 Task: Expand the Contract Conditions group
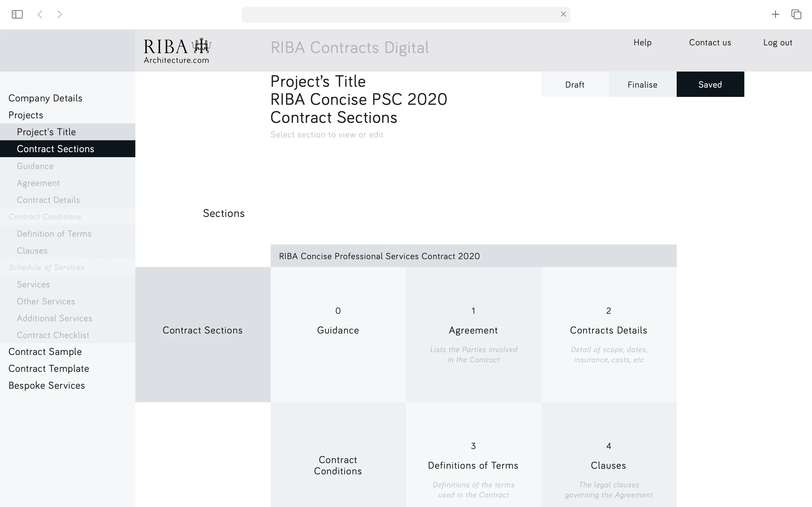pos(45,217)
